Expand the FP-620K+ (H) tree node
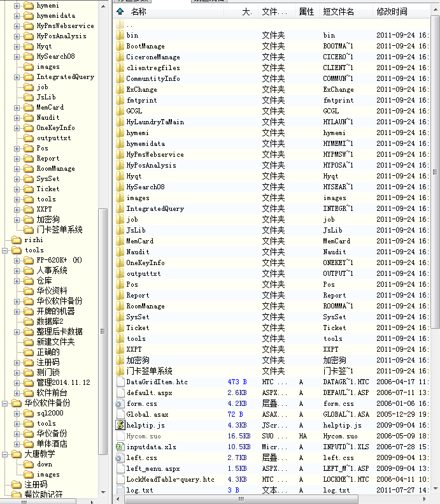The width and height of the screenshot is (440, 504). coord(17,261)
